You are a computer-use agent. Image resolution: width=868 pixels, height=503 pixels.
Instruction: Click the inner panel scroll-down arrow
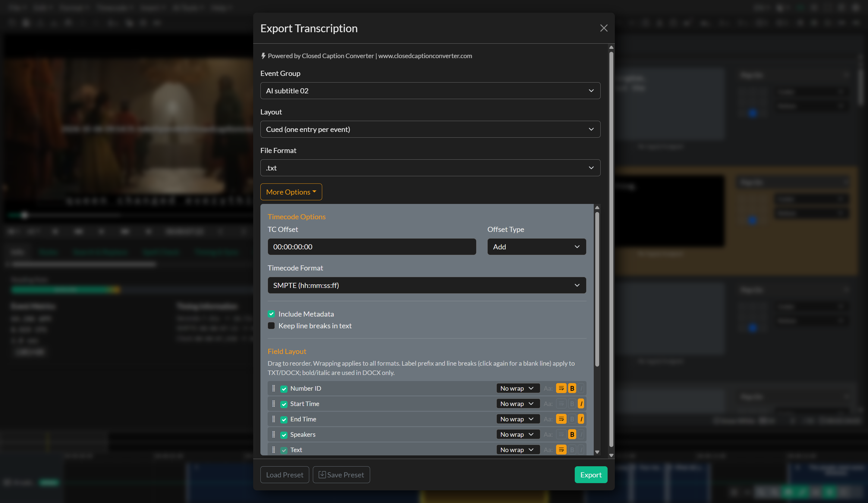pyautogui.click(x=597, y=452)
